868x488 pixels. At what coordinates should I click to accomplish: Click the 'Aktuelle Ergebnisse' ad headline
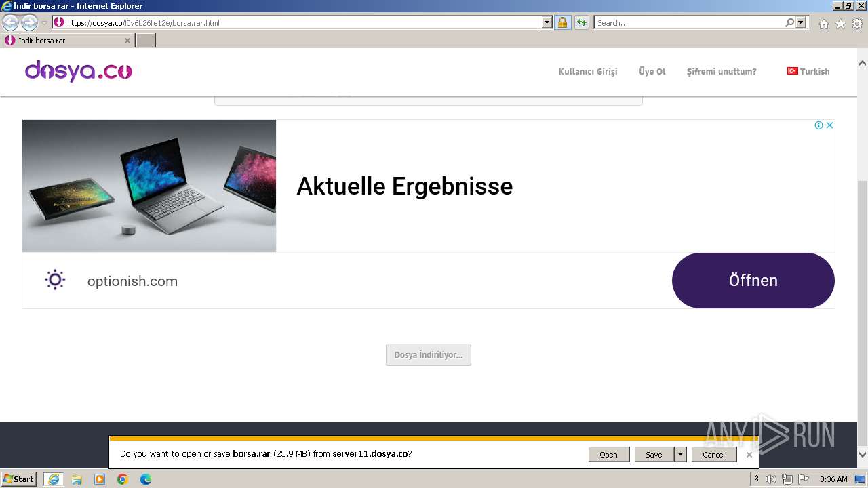coord(405,186)
